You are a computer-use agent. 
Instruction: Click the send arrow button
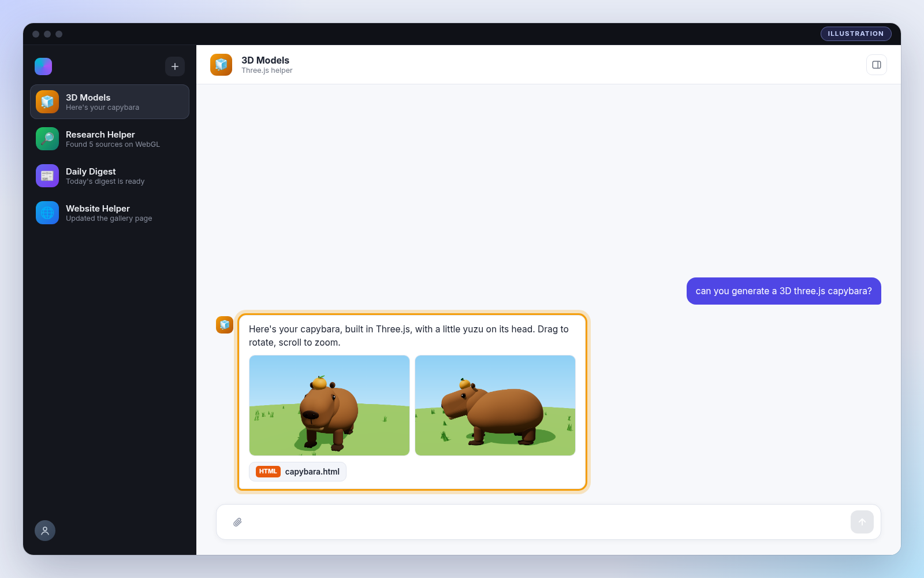(862, 522)
